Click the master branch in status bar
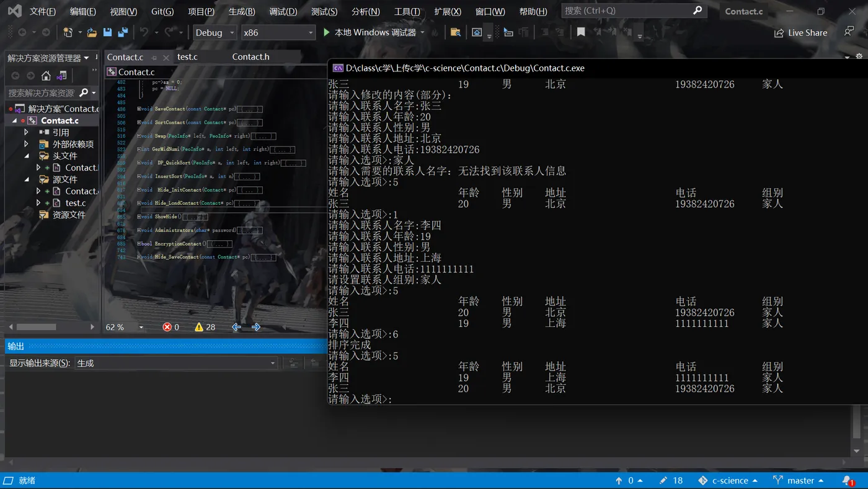The width and height of the screenshot is (868, 489). (x=799, y=480)
